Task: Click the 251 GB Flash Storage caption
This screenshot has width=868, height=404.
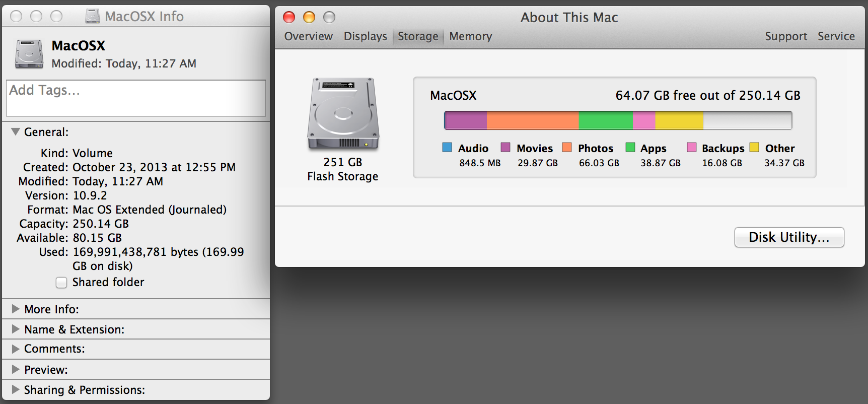Action: 343,169
